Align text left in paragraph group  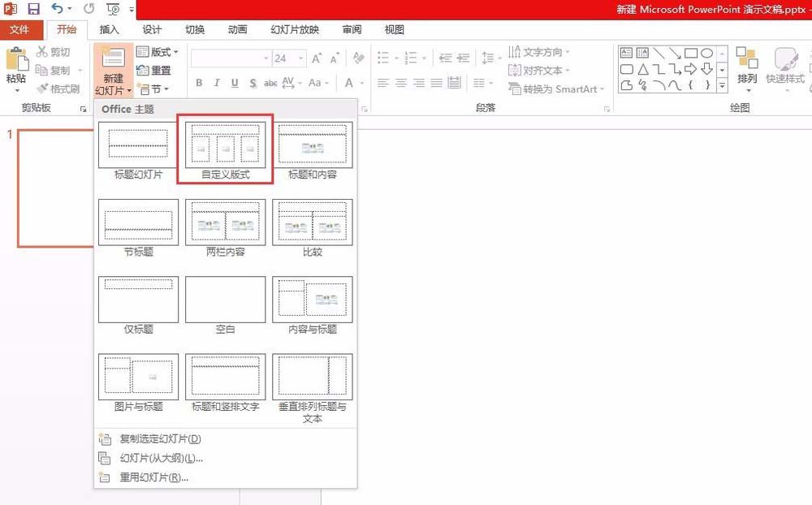coord(382,83)
